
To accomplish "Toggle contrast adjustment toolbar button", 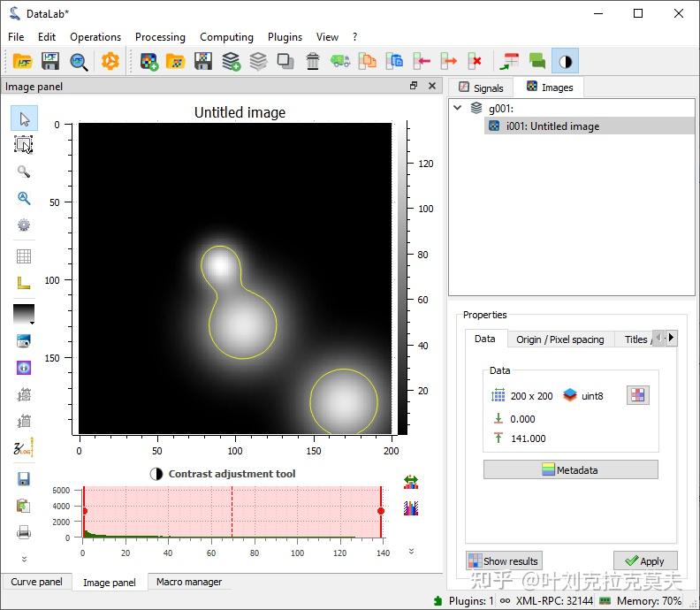I will click(x=565, y=61).
